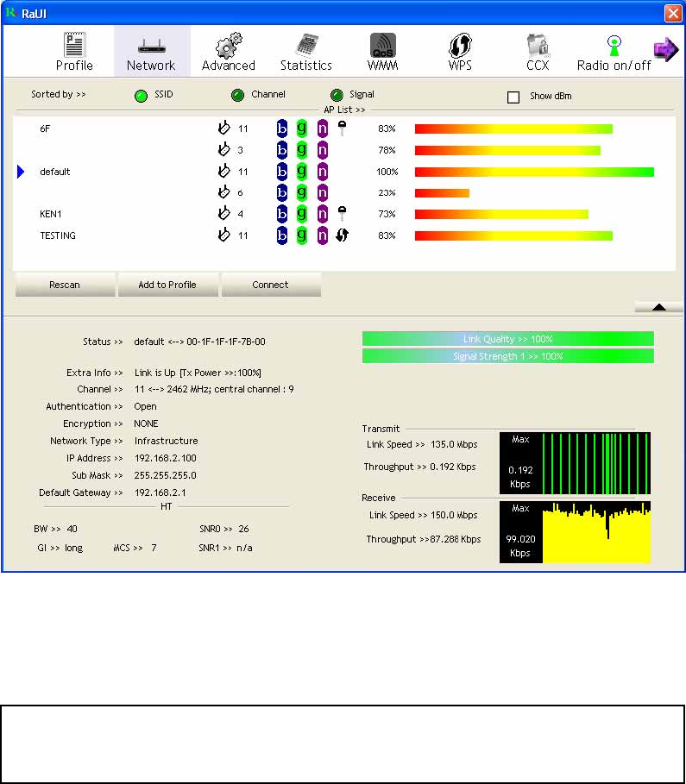Sort AP list by Signal
The image size is (686, 784).
337,95
